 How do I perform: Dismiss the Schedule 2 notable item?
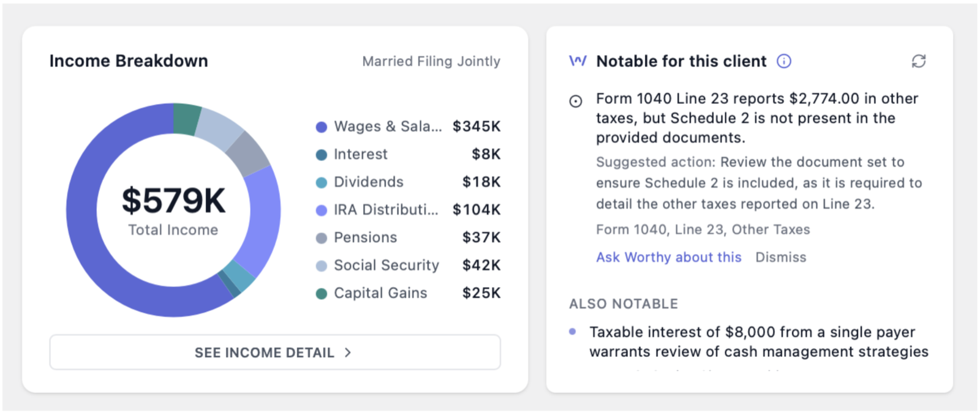click(780, 257)
